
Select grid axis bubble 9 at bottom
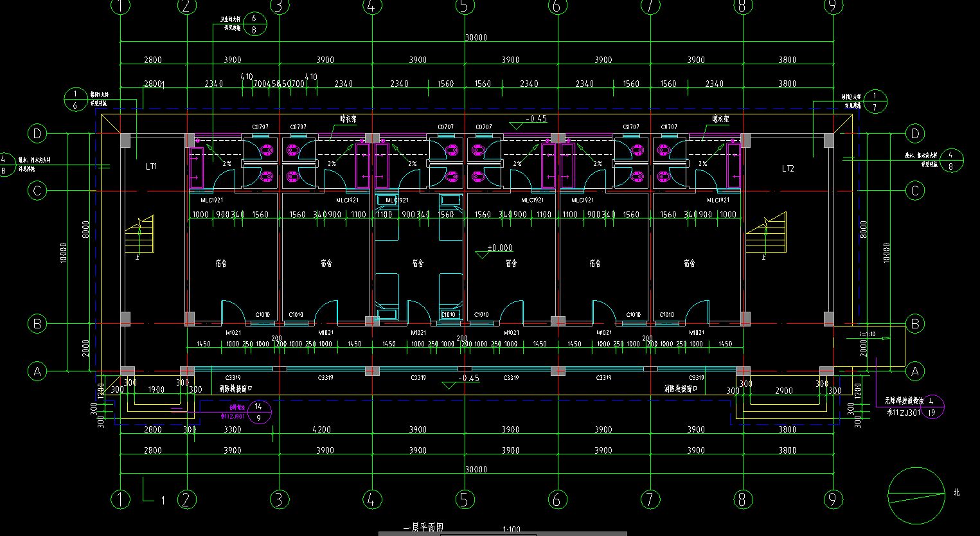click(x=833, y=499)
